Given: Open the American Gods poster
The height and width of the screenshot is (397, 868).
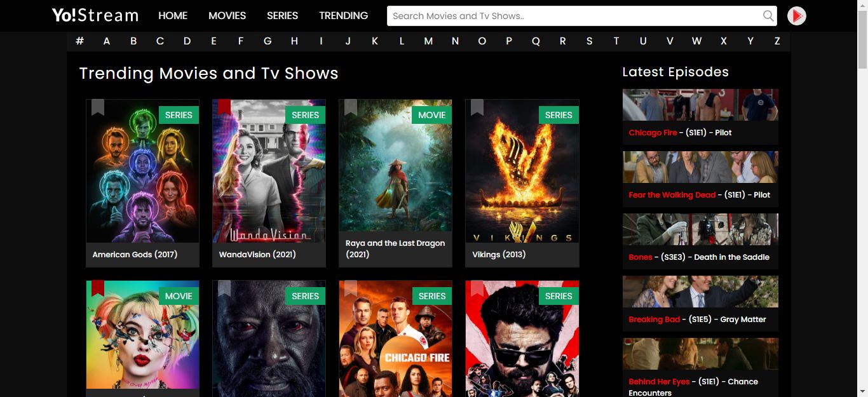Looking at the screenshot, I should tap(142, 171).
